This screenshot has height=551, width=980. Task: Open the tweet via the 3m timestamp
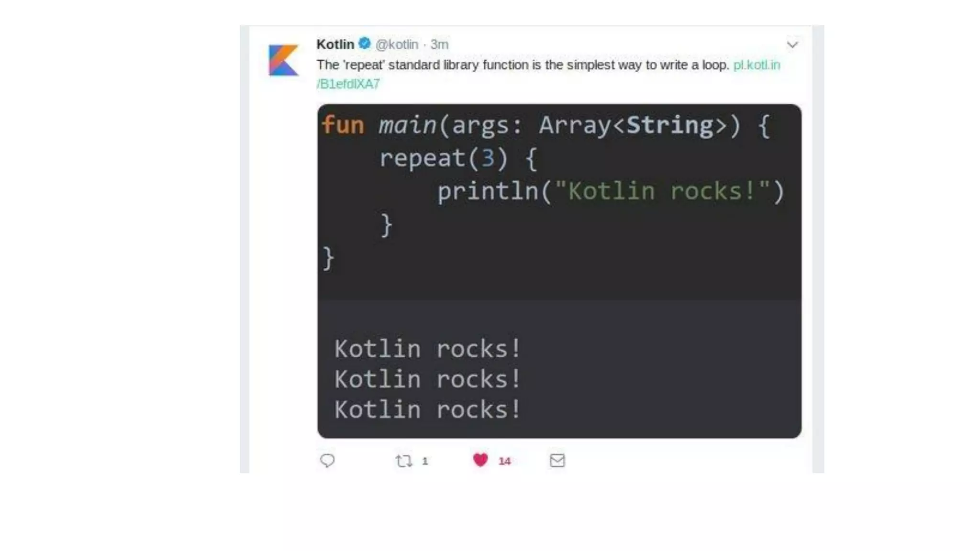439,44
